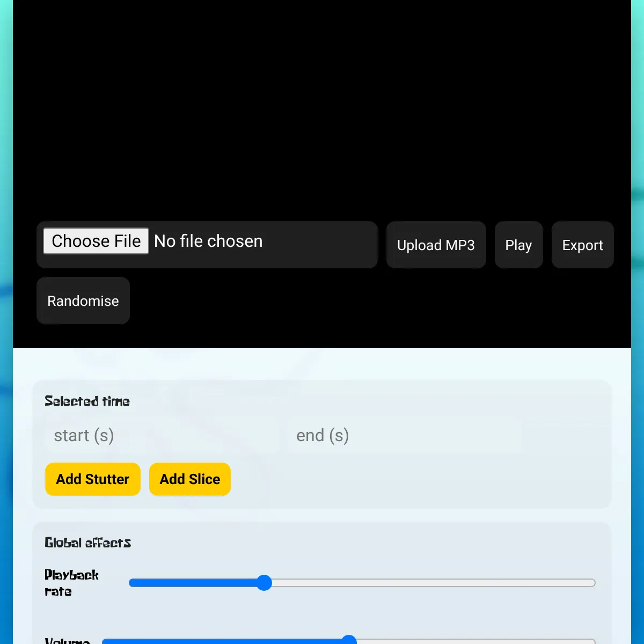Add a stutter with Add Stutter

(93, 479)
